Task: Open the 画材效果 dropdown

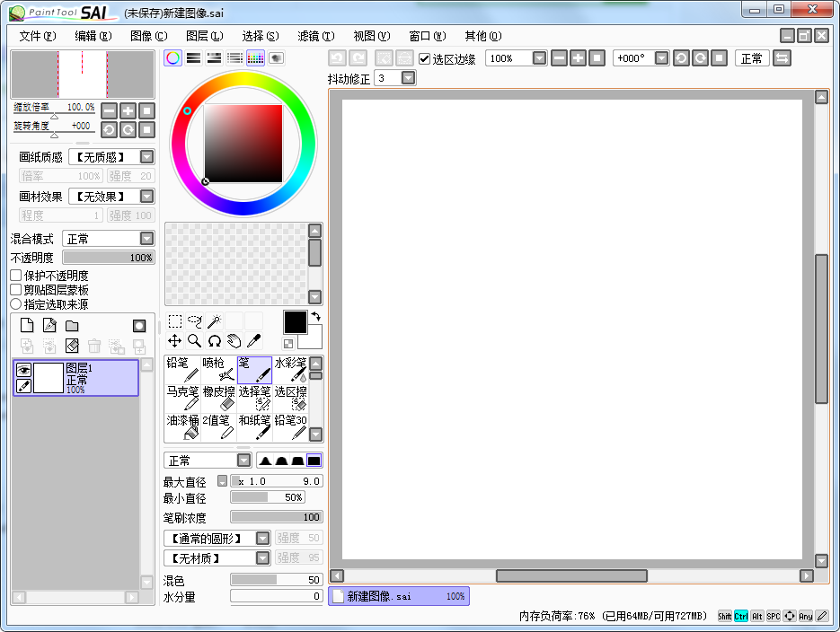Action: pos(146,197)
